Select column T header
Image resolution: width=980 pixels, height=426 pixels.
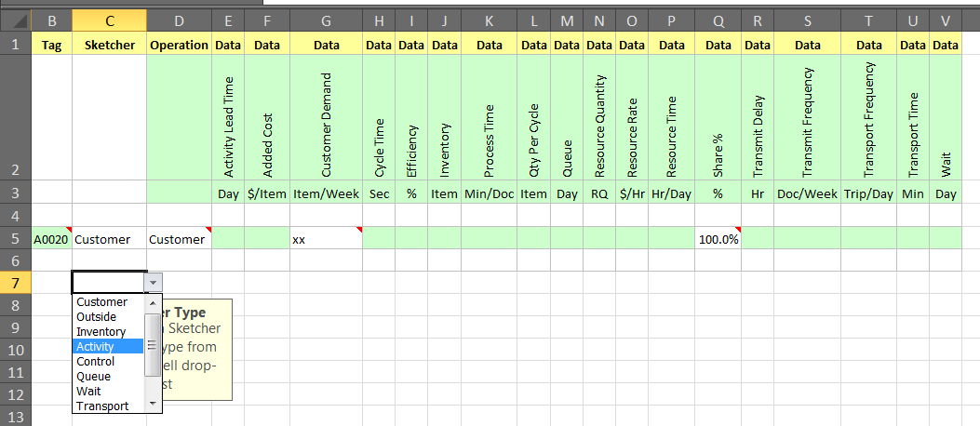[x=868, y=21]
